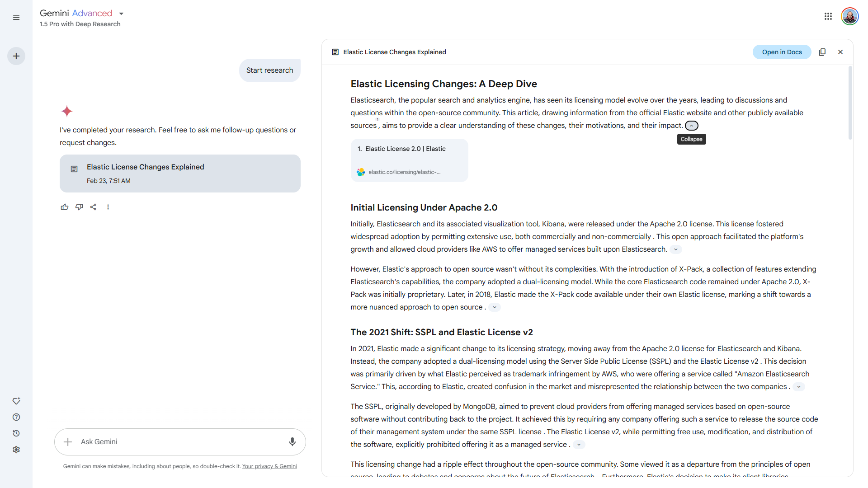The height and width of the screenshot is (488, 868).
Task: Open the hamburger main menu
Action: (x=16, y=18)
